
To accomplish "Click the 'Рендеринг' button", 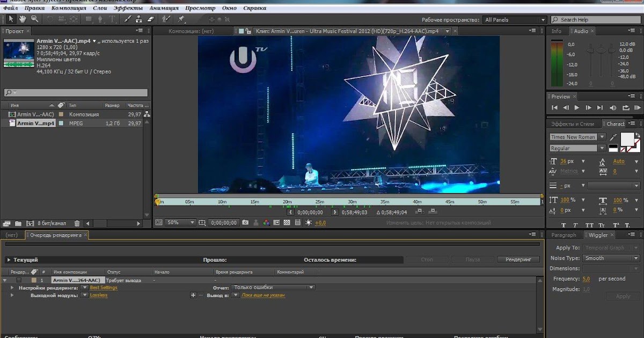I will (x=518, y=260).
